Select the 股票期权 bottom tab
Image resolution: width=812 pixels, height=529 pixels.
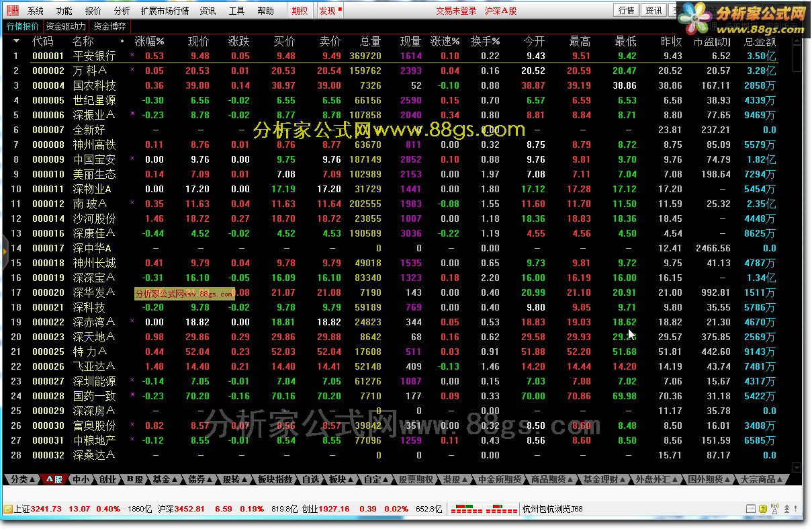(416, 479)
